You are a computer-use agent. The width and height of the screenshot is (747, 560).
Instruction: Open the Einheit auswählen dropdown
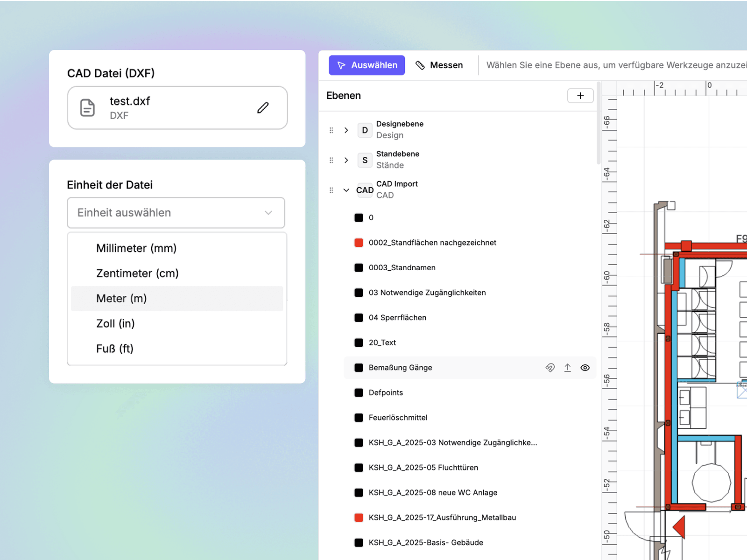coord(176,213)
